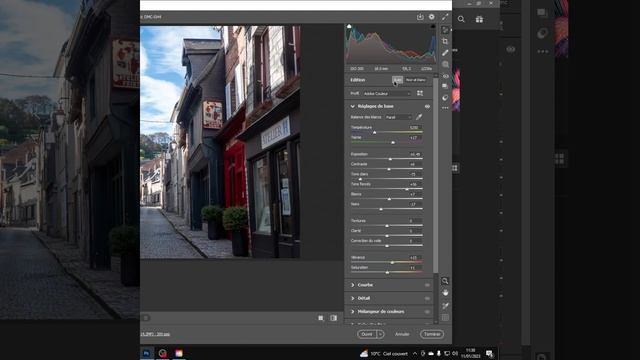Screen dimensions: 640x360
Task: Click the Terminer button
Action: (x=432, y=334)
